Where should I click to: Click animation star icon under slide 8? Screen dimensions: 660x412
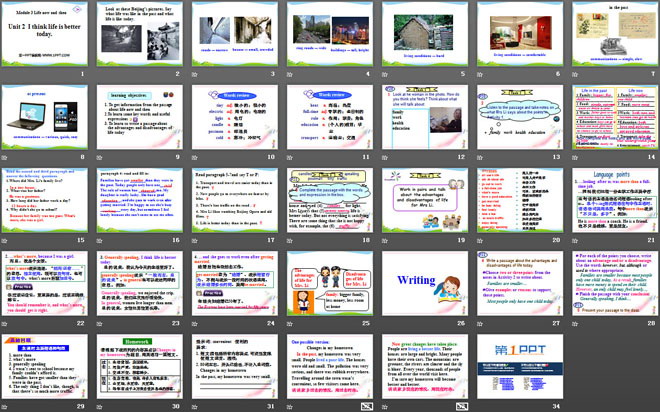[4, 157]
